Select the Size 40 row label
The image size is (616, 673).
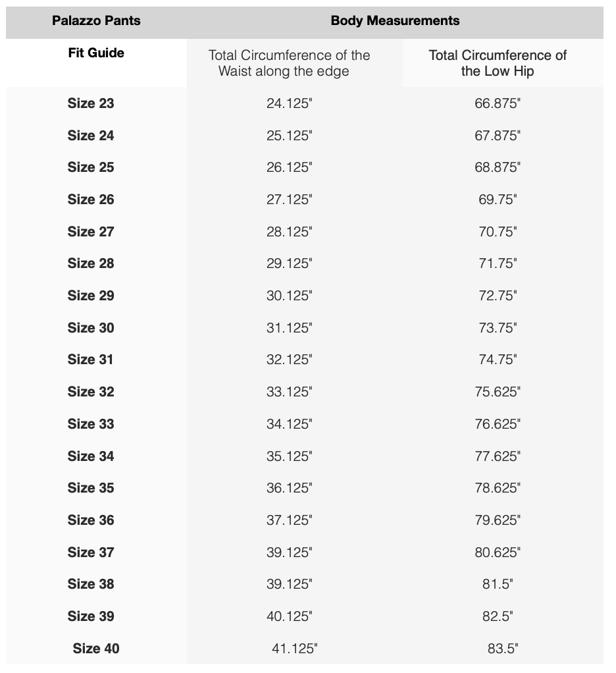tap(96, 649)
